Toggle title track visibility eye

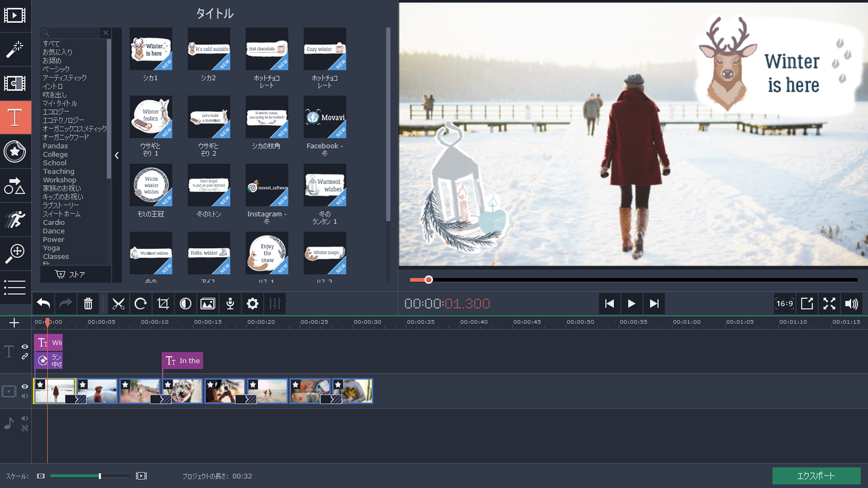[25, 347]
